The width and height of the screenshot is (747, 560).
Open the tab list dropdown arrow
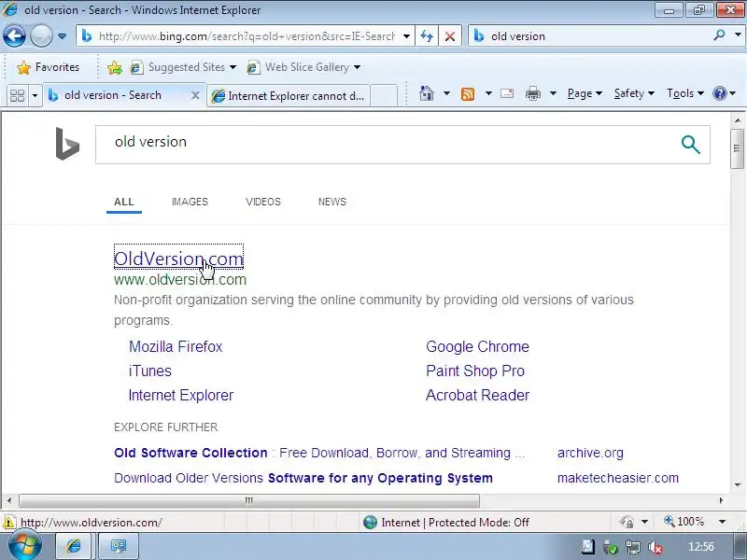pos(35,95)
